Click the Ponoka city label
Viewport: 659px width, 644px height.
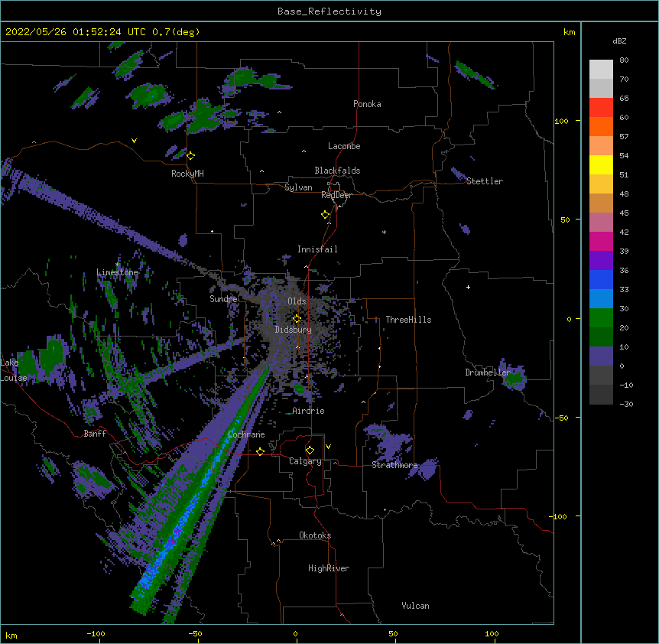point(367,104)
